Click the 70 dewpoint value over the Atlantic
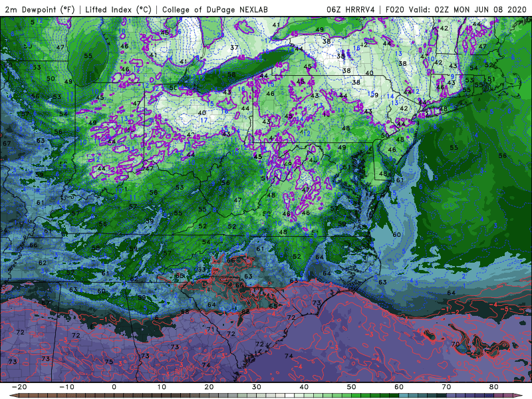Image resolution: width=532 pixels, height=399 pixels. [456, 344]
